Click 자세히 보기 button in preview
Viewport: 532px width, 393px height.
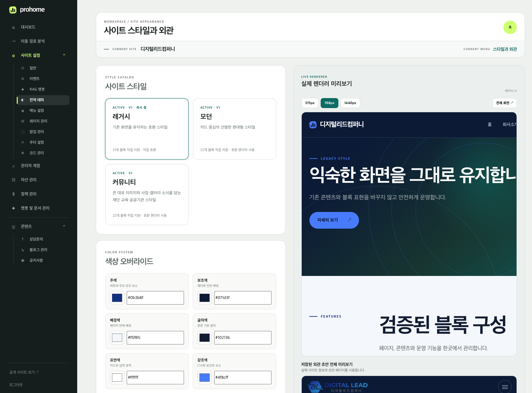[x=334, y=220]
